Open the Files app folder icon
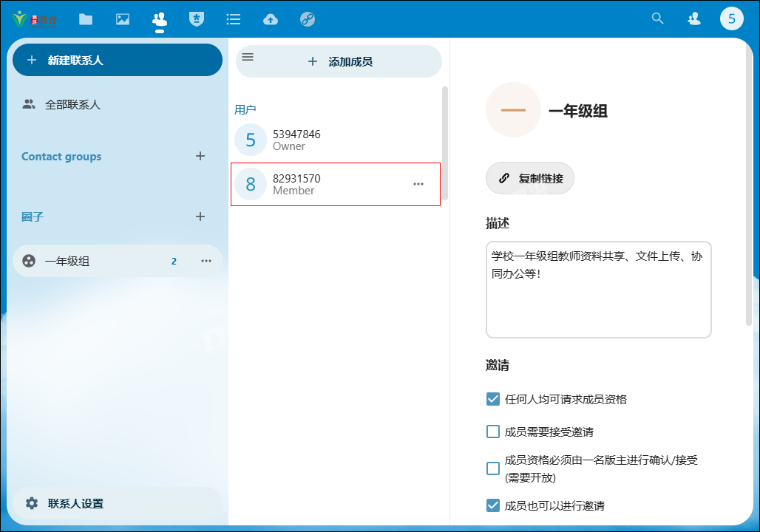This screenshot has height=532, width=760. [x=86, y=19]
